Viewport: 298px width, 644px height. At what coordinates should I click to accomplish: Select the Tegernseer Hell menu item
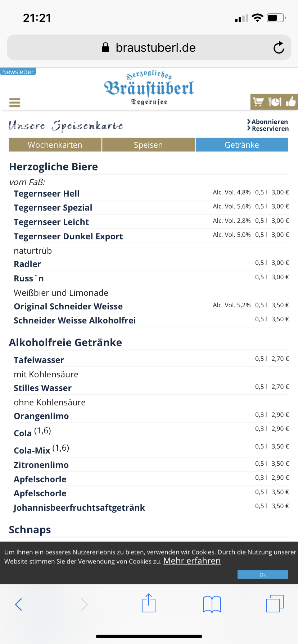pyautogui.click(x=47, y=194)
